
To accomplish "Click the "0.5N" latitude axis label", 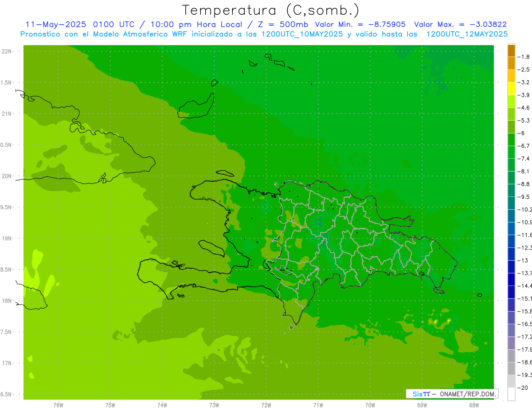I will coord(6,145).
